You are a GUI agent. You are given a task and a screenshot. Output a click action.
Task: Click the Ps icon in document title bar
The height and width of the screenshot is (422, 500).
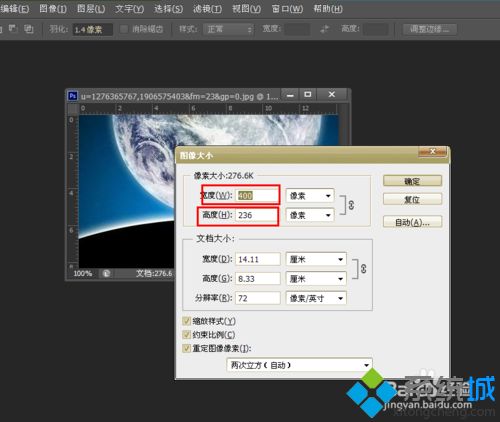click(73, 96)
